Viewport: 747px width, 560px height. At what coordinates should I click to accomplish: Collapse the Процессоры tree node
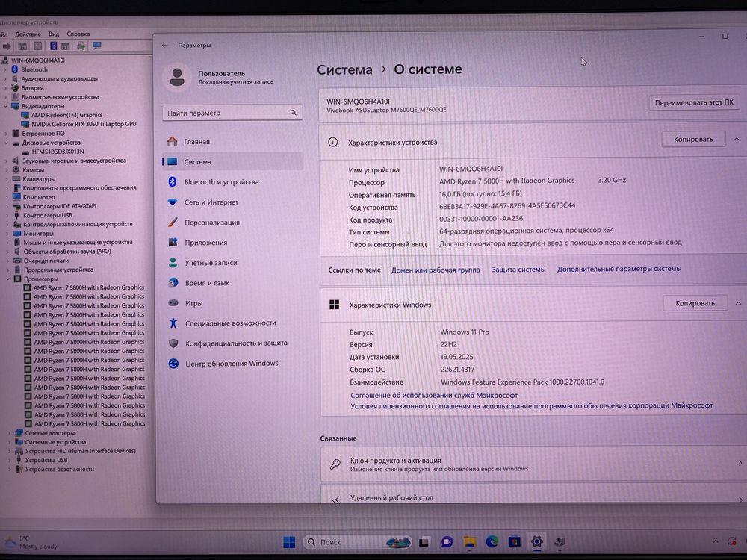click(7, 279)
